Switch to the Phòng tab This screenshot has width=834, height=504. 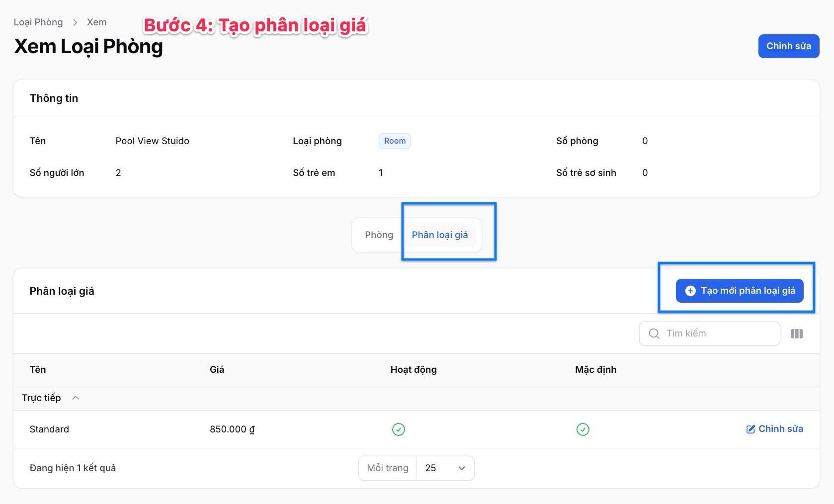(x=379, y=235)
